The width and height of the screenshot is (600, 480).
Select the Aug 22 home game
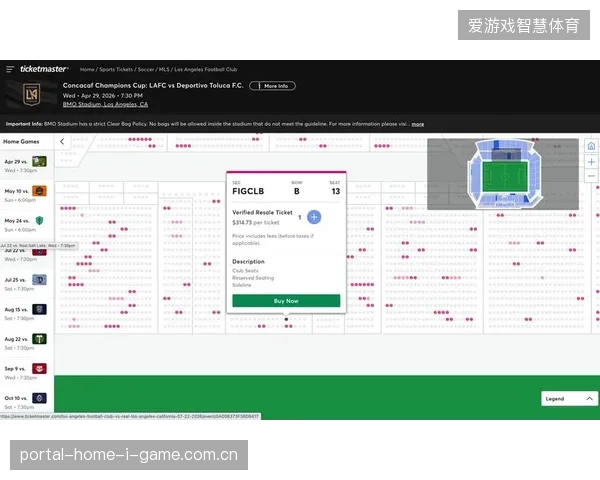26,343
